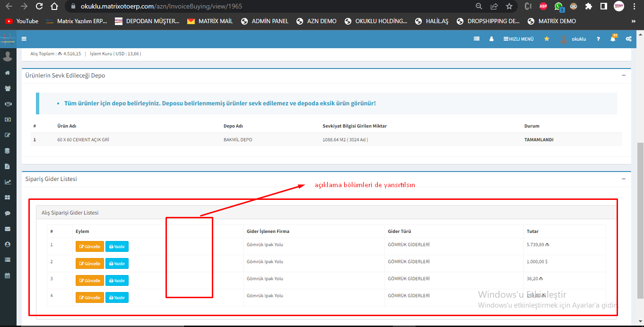The height and width of the screenshot is (327, 644).
Task: Open the okuklu user menu
Action: point(573,39)
